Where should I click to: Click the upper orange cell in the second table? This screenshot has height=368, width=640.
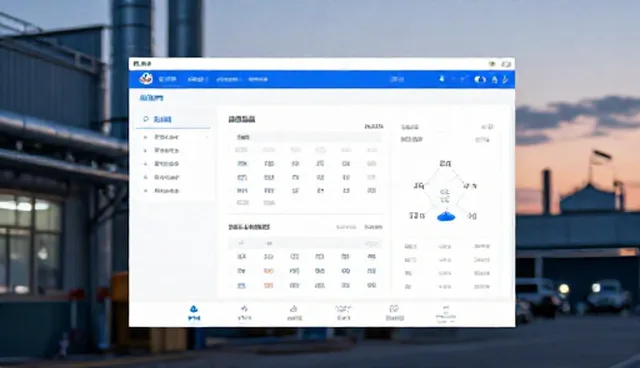pos(269,271)
